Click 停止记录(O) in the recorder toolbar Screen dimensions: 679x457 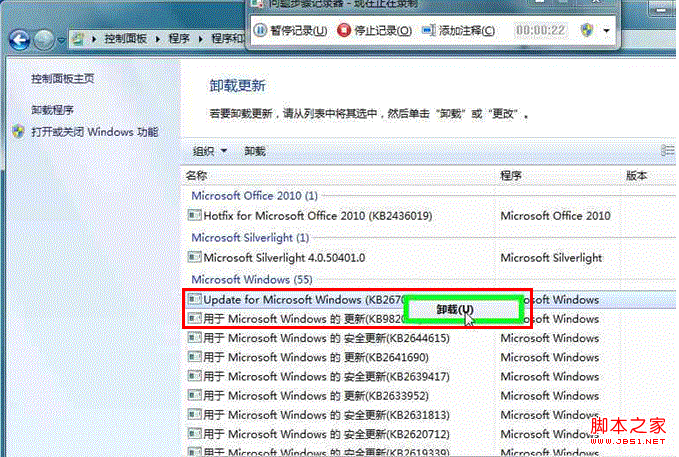click(x=375, y=30)
